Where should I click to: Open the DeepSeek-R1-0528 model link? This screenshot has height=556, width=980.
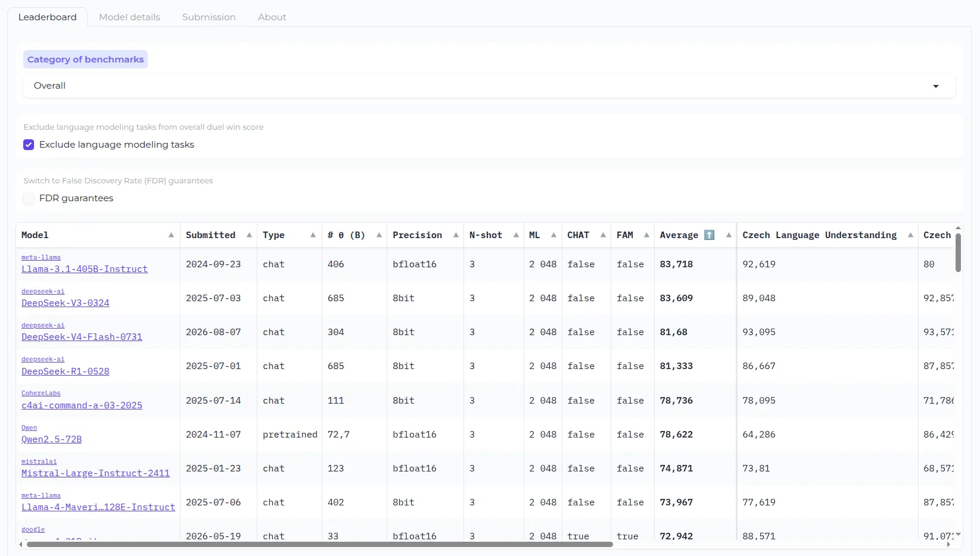[x=66, y=371]
